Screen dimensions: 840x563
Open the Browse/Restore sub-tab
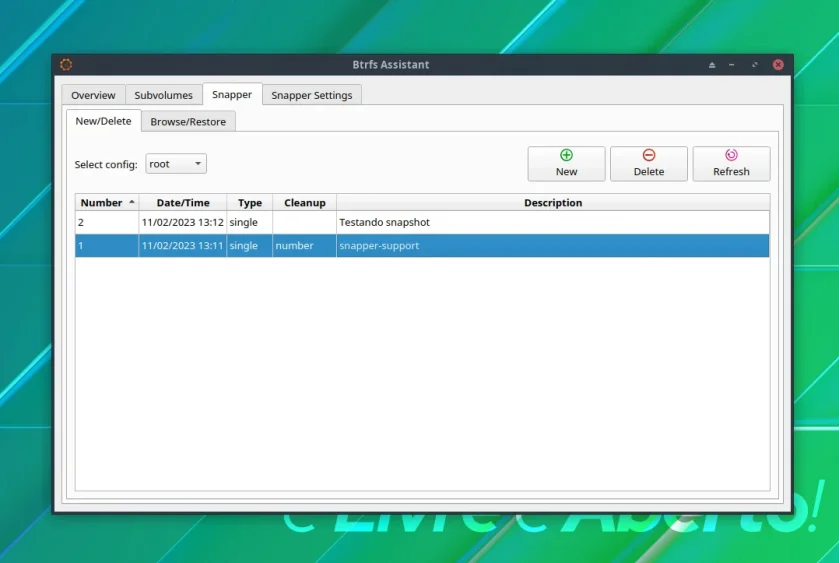click(188, 122)
